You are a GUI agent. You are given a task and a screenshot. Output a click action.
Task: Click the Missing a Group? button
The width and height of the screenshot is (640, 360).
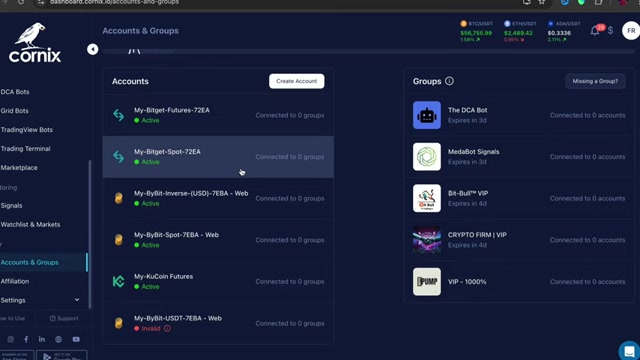pyautogui.click(x=595, y=81)
